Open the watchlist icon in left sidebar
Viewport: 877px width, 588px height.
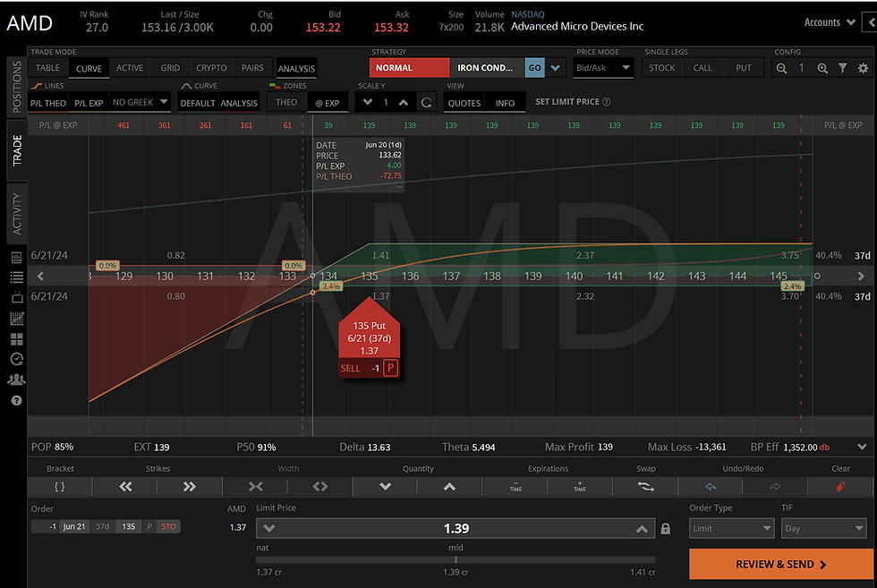(16, 258)
